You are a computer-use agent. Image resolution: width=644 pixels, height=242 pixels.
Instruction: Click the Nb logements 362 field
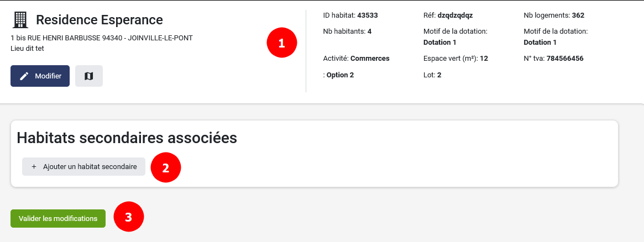554,15
